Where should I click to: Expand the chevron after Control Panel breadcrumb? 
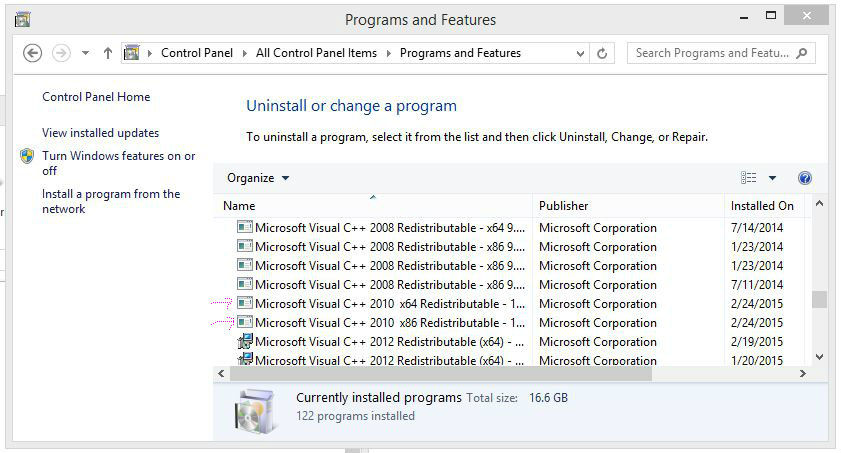(x=245, y=53)
